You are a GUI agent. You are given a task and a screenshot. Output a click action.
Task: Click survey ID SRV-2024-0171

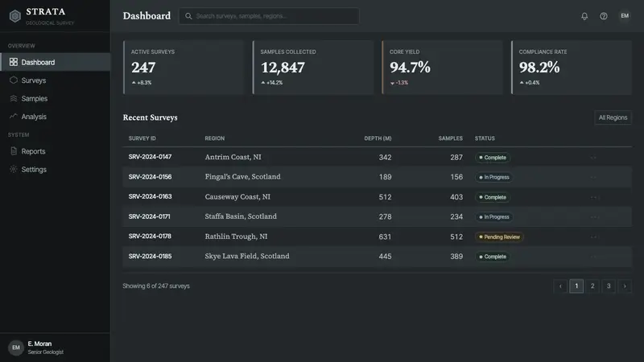click(x=149, y=216)
